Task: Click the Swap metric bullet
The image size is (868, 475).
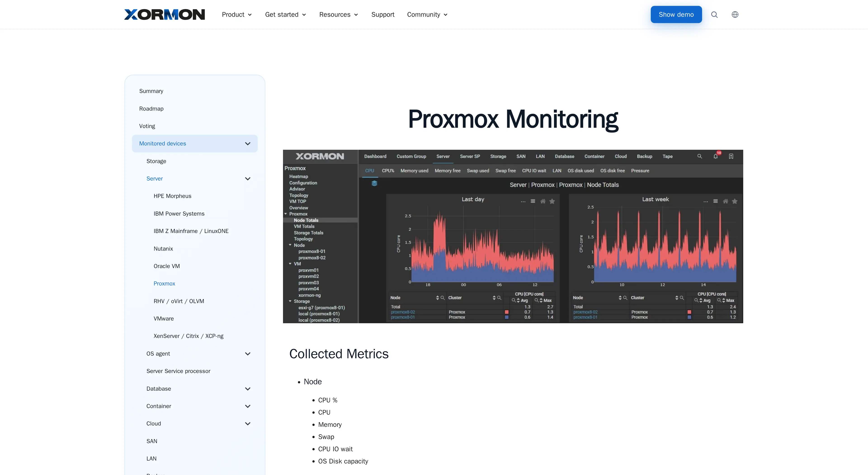Action: point(326,437)
